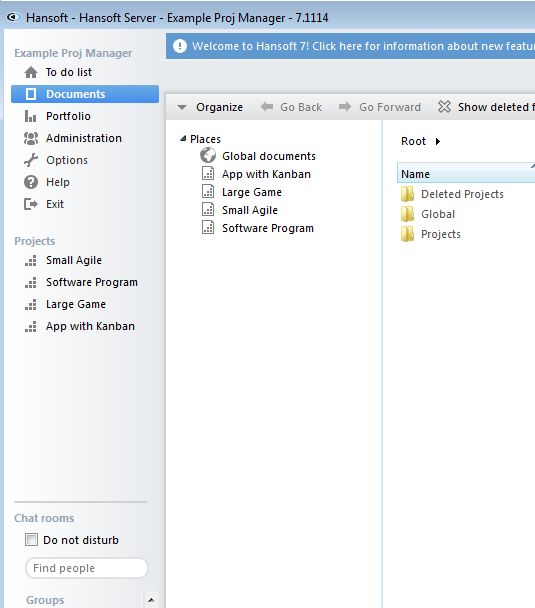
Task: Click the exclamation icon in the welcome banner
Action: click(179, 46)
